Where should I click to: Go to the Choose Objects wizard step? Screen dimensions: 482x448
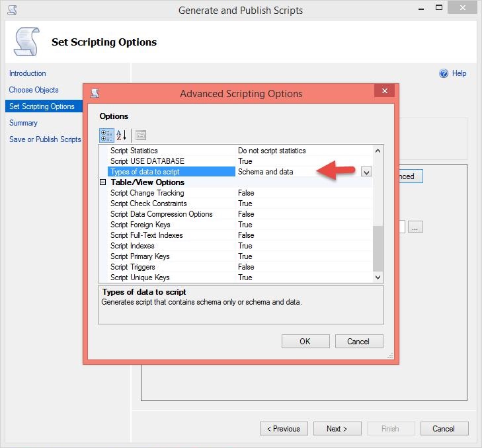click(x=34, y=90)
